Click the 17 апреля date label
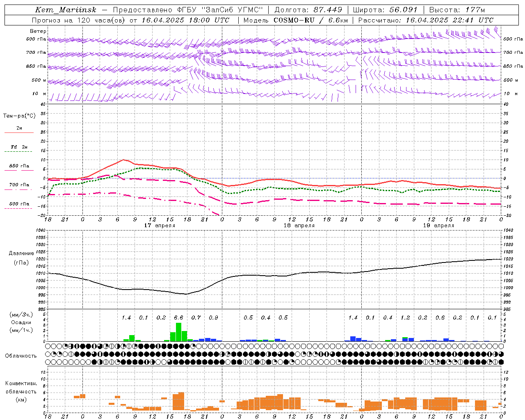525x420 pixels. pos(160,226)
